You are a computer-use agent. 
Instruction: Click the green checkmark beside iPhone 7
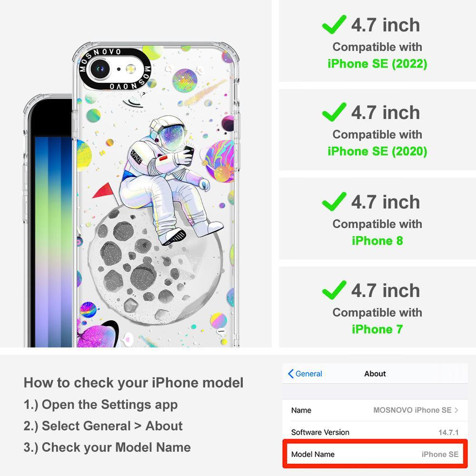click(334, 290)
